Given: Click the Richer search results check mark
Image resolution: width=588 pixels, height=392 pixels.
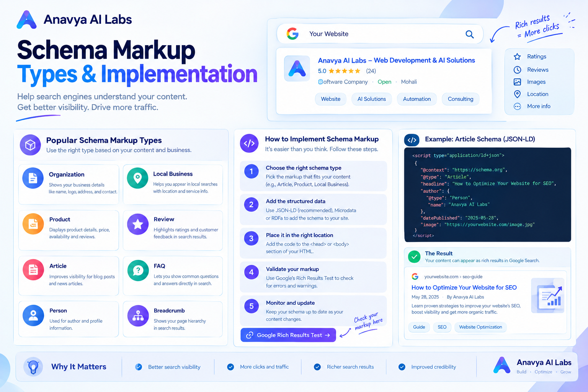Looking at the screenshot, I should coord(317,367).
